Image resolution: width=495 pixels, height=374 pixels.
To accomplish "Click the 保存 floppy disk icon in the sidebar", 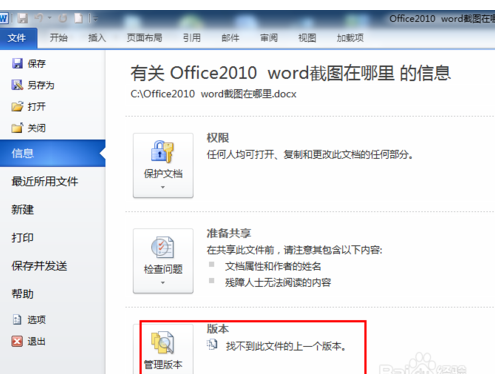I will tap(17, 63).
